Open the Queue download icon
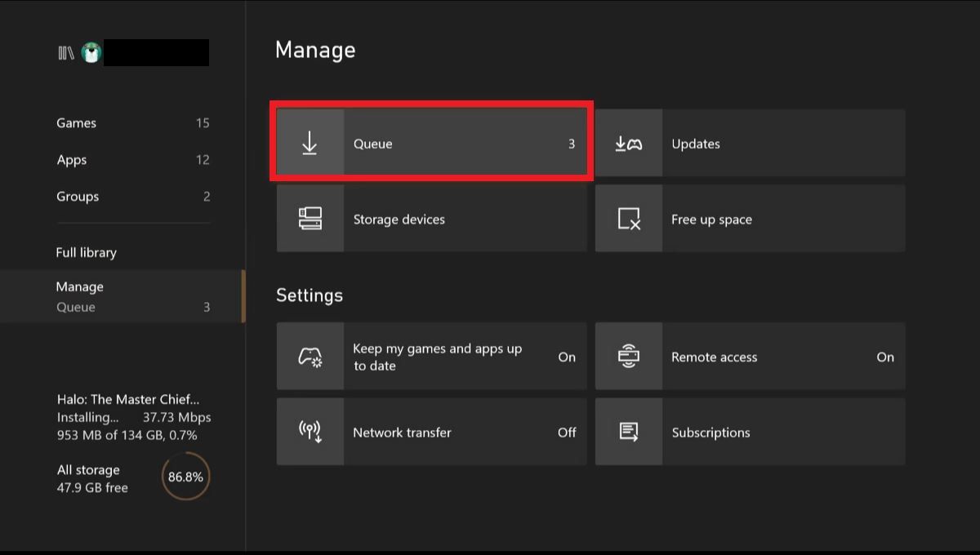This screenshot has width=980, height=555. pos(310,143)
